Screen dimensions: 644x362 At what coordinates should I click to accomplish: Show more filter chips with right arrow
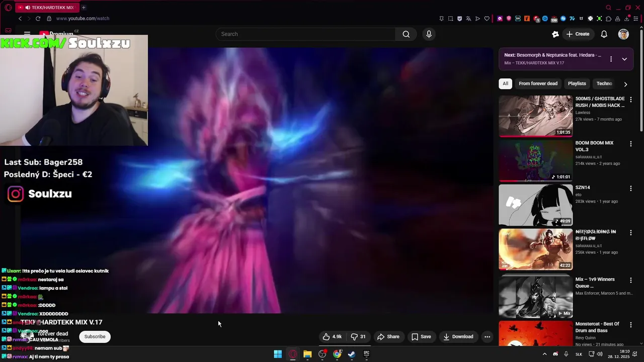(625, 84)
